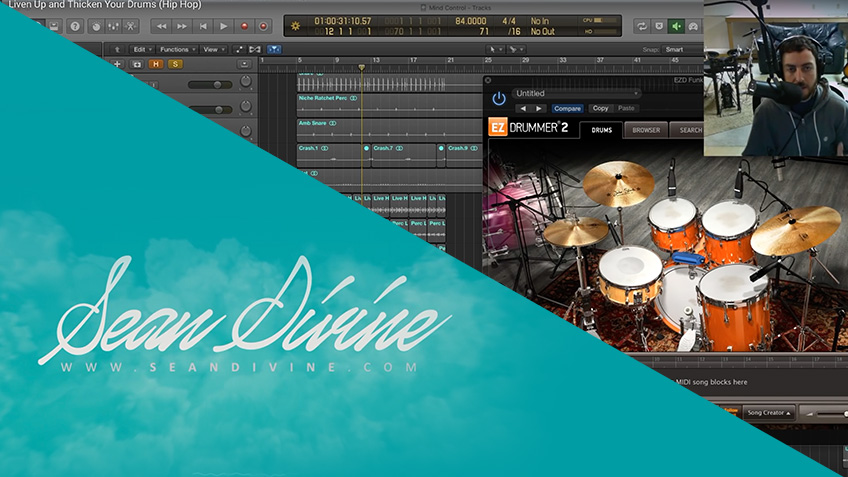The width and height of the screenshot is (848, 477).
Task: Click the duplicate track button
Action: click(x=136, y=64)
